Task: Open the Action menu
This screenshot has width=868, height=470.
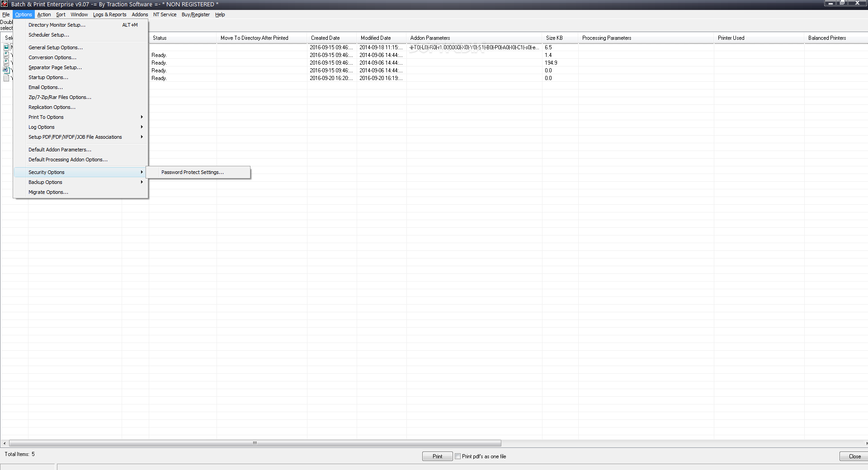Action: pos(44,14)
